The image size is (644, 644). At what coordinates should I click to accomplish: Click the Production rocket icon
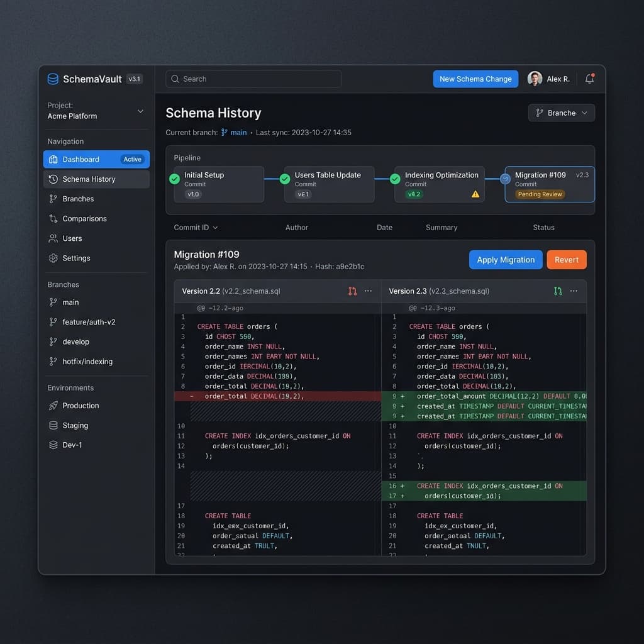pyautogui.click(x=53, y=406)
